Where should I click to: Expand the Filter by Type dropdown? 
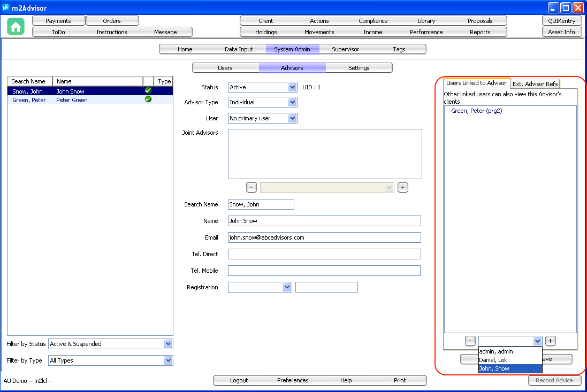[x=168, y=360]
